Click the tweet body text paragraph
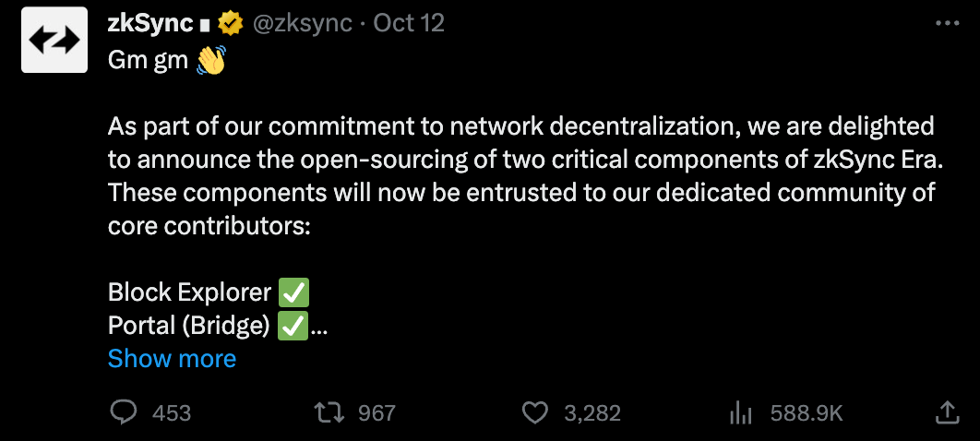Viewport: 980px width, 441px height. tap(525, 176)
